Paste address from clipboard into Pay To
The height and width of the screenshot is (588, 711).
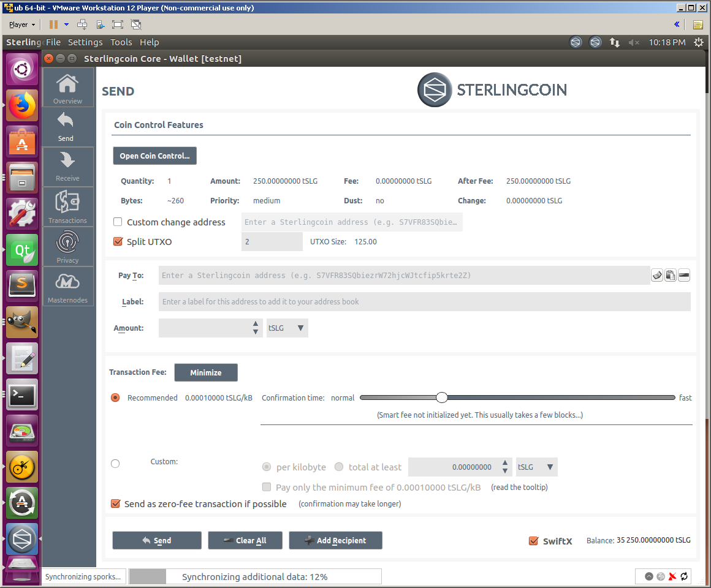670,275
